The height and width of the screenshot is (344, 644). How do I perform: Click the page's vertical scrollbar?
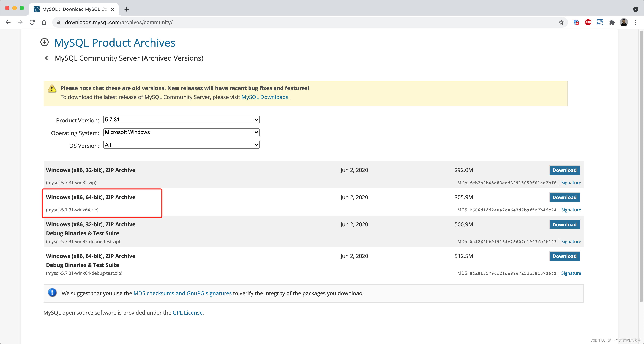[641, 165]
